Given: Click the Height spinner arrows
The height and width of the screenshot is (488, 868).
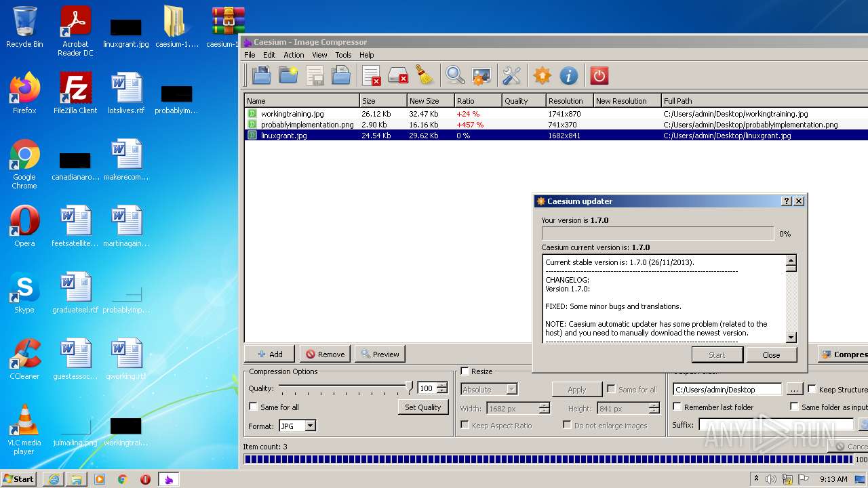Looking at the screenshot, I should point(654,408).
